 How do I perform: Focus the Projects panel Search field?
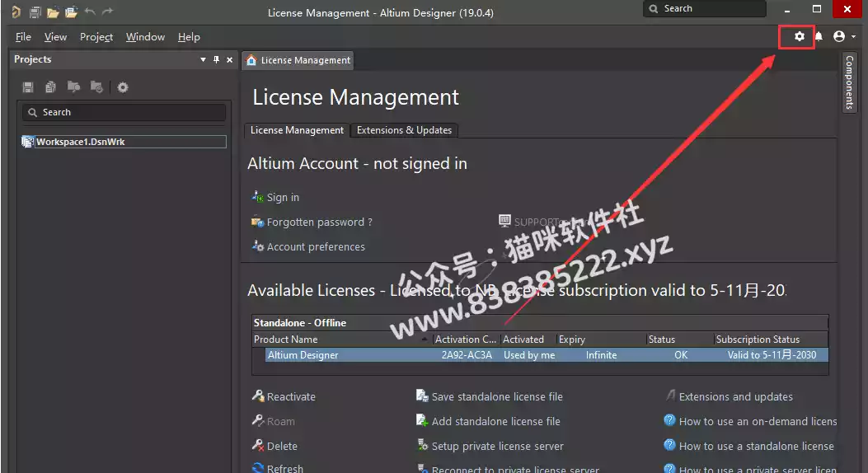tap(124, 112)
